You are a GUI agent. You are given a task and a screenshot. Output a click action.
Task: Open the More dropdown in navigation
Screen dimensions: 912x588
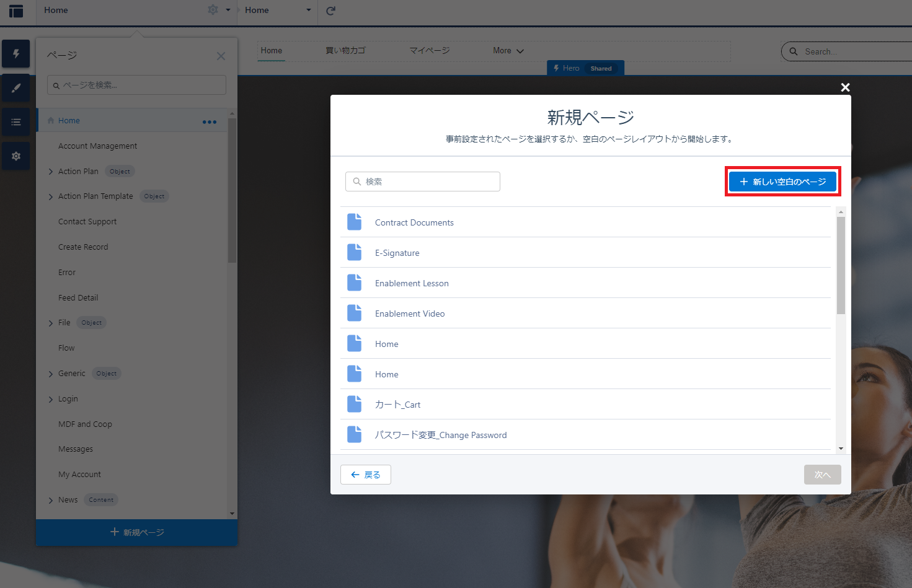click(x=508, y=51)
